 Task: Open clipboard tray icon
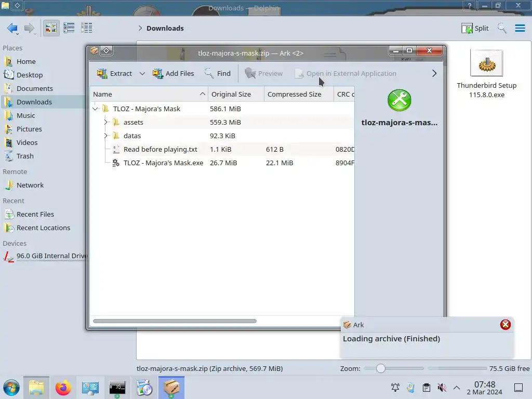coord(426,388)
